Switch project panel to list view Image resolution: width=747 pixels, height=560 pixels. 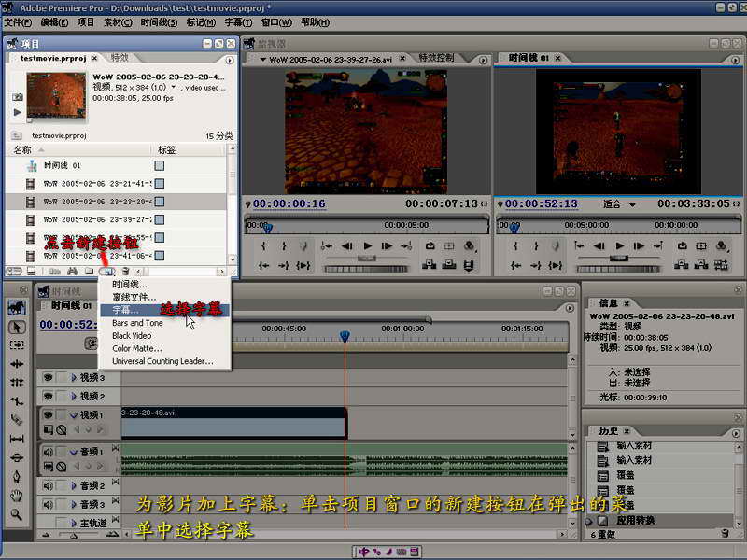point(14,272)
